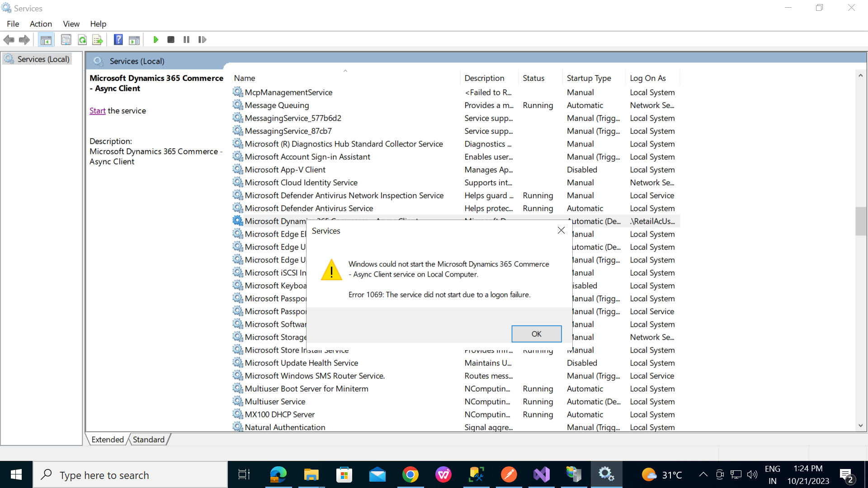Open the weather widget showing 31°C
This screenshot has width=868, height=488.
tap(662, 475)
